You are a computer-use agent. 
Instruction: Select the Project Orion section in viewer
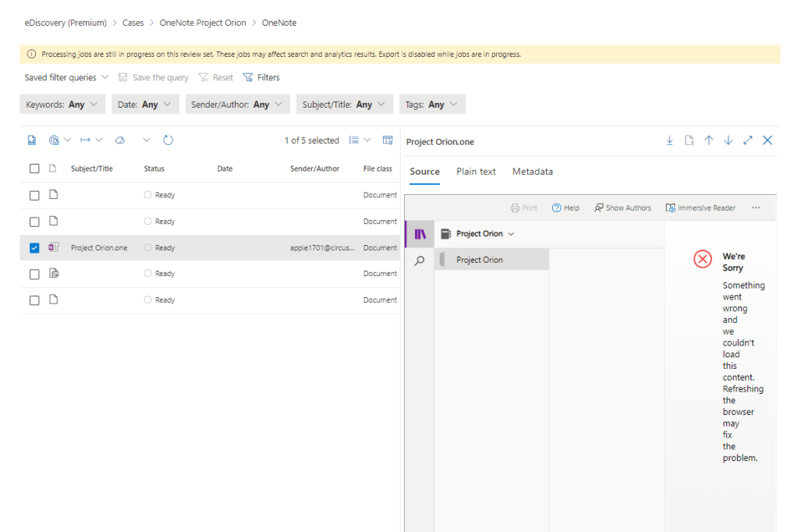(x=480, y=261)
